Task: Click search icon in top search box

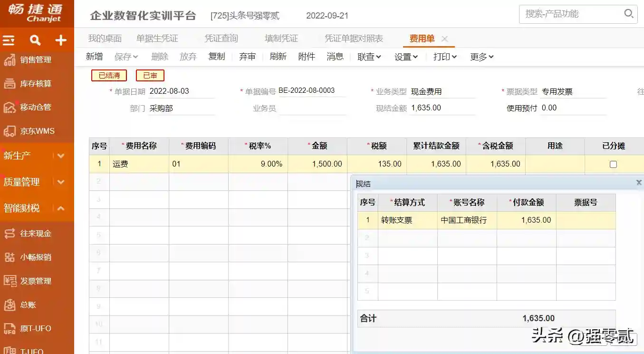Action: click(x=628, y=14)
